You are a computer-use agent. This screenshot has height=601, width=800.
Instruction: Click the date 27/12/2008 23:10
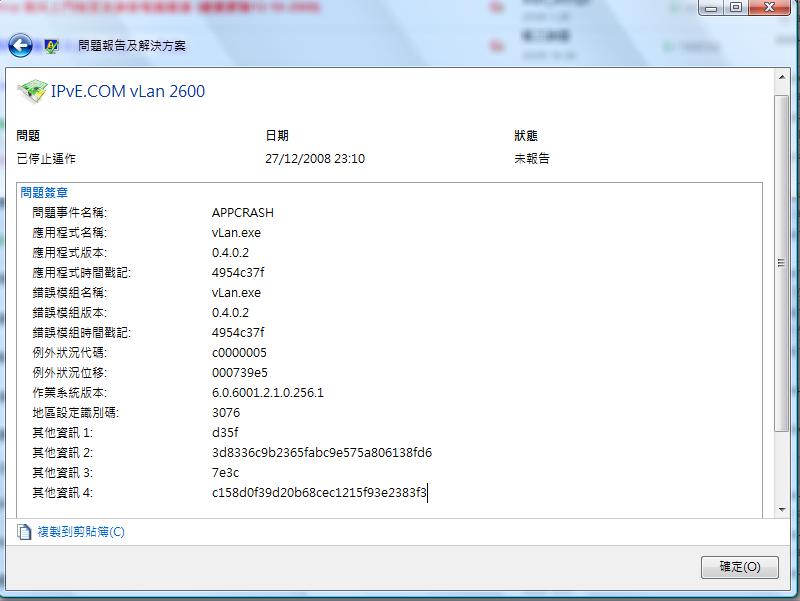pyautogui.click(x=315, y=159)
